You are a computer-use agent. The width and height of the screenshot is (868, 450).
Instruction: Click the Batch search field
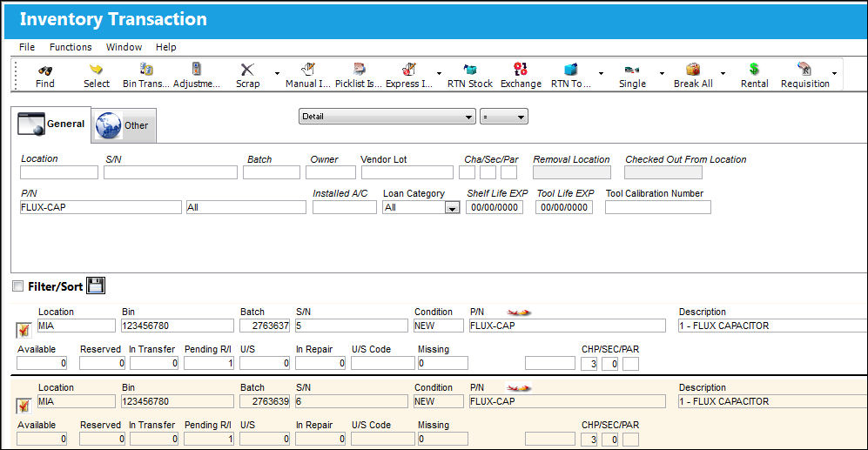pyautogui.click(x=272, y=172)
